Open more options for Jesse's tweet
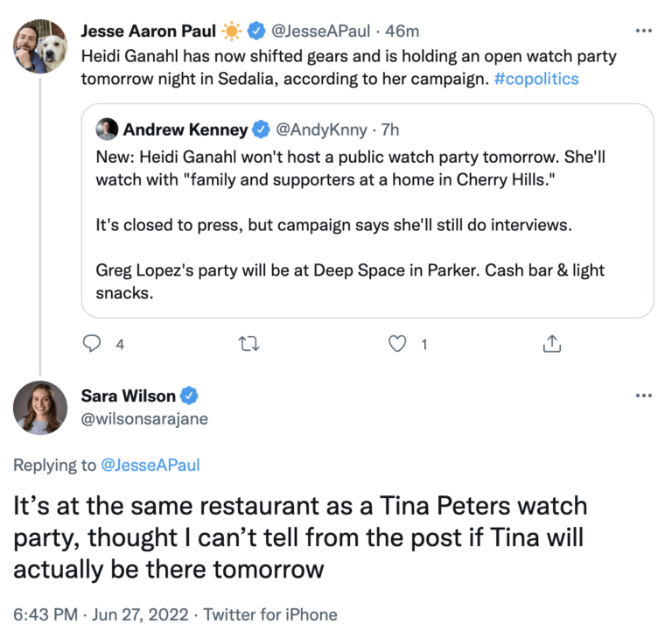 (x=643, y=32)
